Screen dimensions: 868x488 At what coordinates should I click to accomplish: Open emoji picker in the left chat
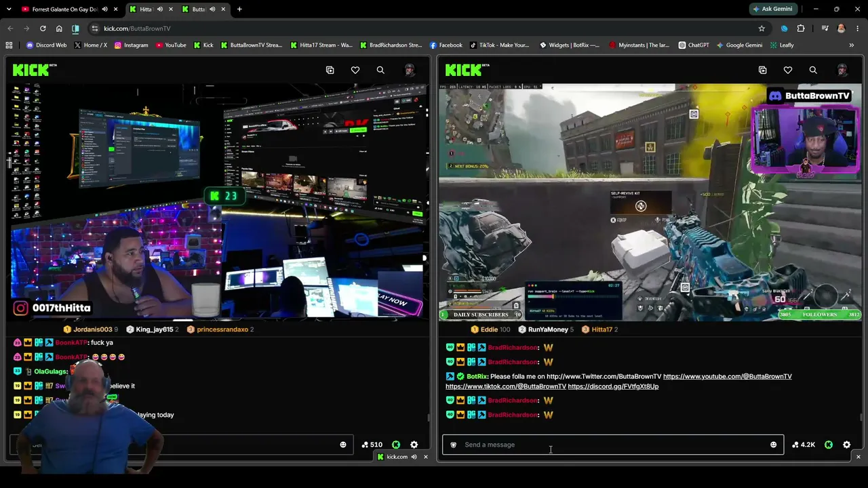point(343,445)
